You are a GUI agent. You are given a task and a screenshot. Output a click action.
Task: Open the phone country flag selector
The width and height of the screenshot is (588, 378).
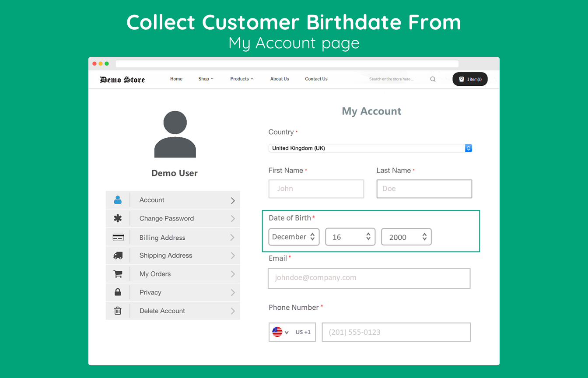280,332
